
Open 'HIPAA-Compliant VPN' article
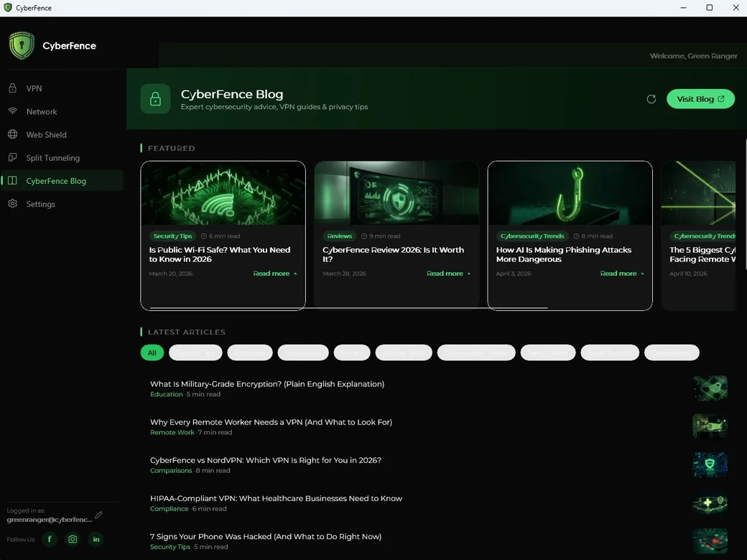tap(276, 498)
